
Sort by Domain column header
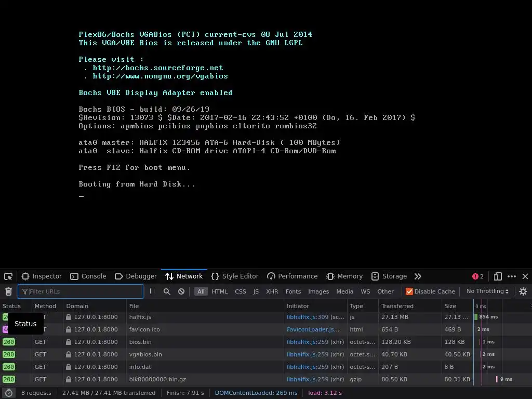coord(95,306)
